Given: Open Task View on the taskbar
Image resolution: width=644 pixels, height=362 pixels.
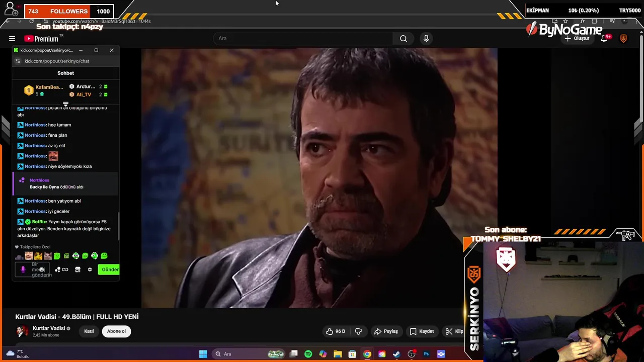Looking at the screenshot, I should click(x=294, y=354).
